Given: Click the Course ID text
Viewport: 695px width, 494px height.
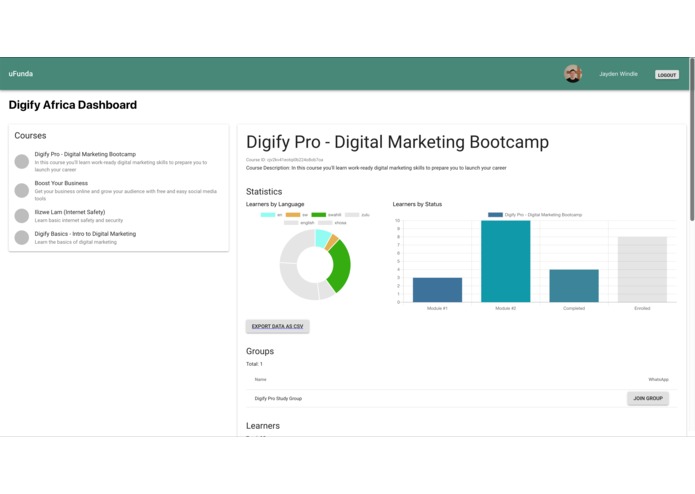Looking at the screenshot, I should click(284, 160).
